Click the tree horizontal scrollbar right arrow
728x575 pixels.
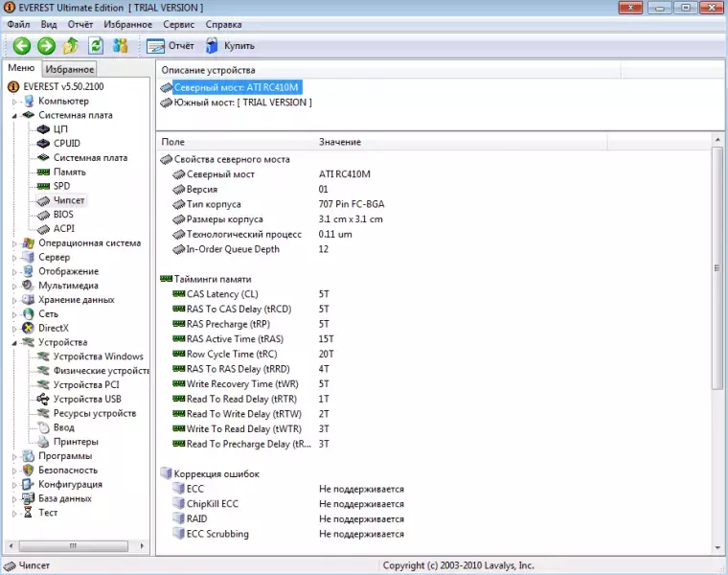tap(142, 545)
